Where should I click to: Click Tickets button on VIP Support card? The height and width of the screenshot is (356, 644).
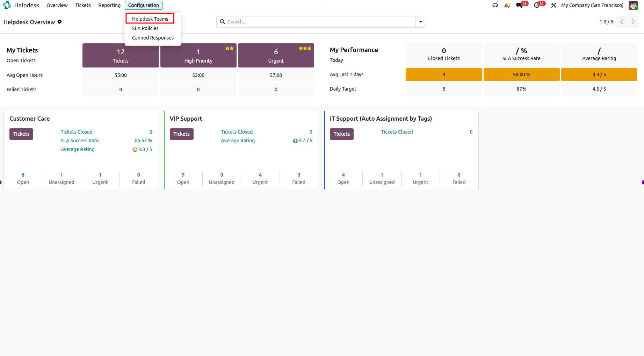click(182, 134)
